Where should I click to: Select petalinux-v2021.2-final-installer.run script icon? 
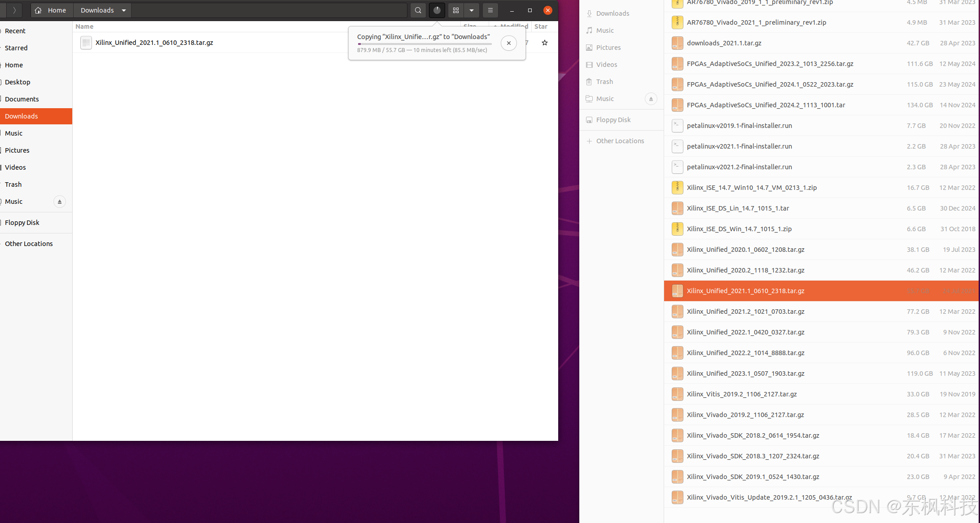tap(677, 167)
